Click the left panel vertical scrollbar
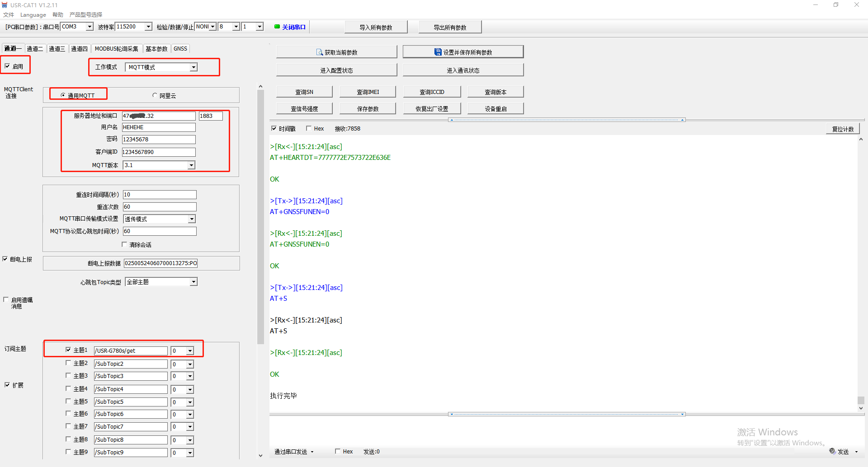Viewport: 868px width, 467px height. click(x=260, y=217)
